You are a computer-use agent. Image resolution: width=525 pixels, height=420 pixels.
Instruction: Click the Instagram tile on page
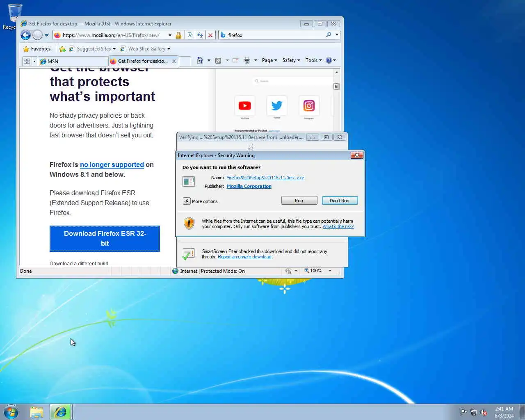pyautogui.click(x=309, y=106)
